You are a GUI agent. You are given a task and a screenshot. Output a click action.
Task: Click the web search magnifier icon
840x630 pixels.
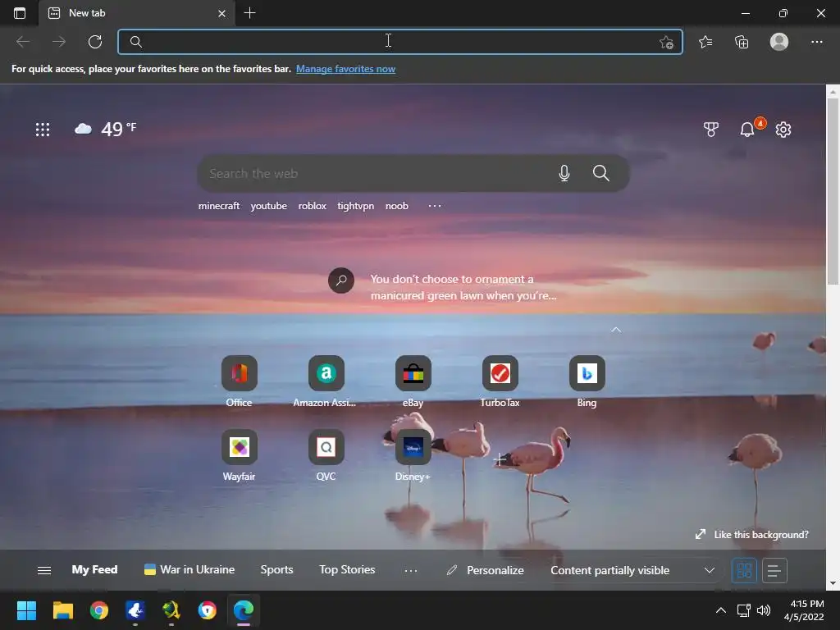(x=601, y=173)
